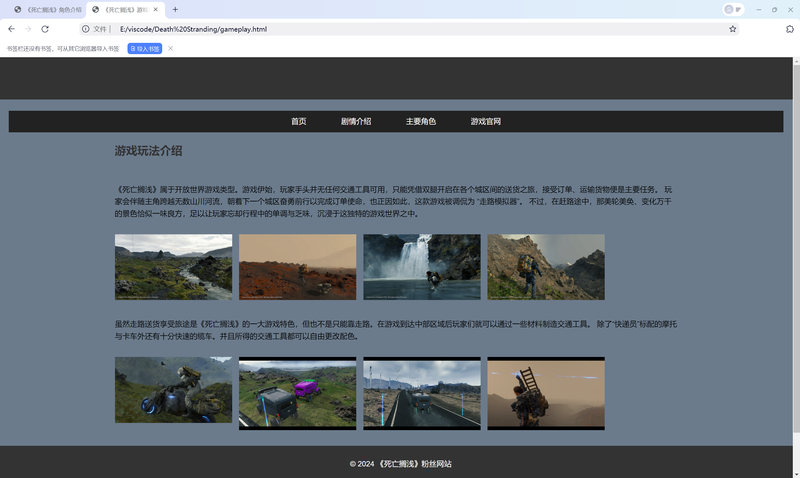Viewport: 800px width, 478px height.
Task: Click the vertical scrollbar thumb
Action: pyautogui.click(x=796, y=247)
